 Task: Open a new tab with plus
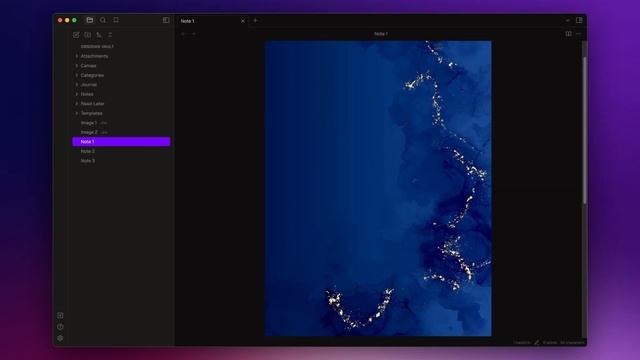(256, 20)
